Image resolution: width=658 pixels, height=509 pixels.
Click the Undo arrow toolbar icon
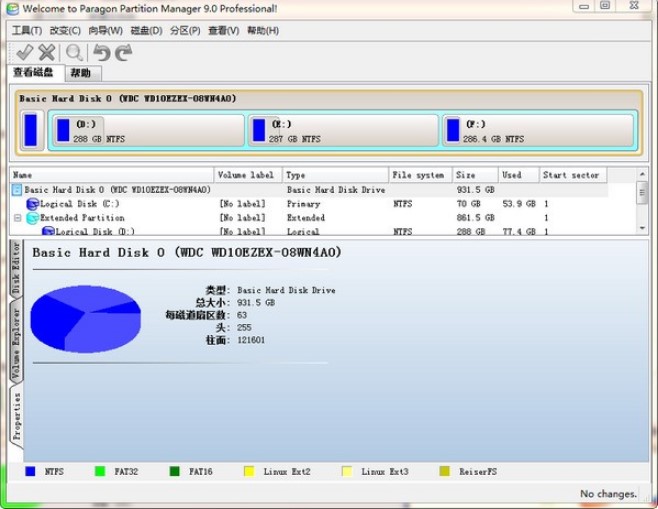101,53
